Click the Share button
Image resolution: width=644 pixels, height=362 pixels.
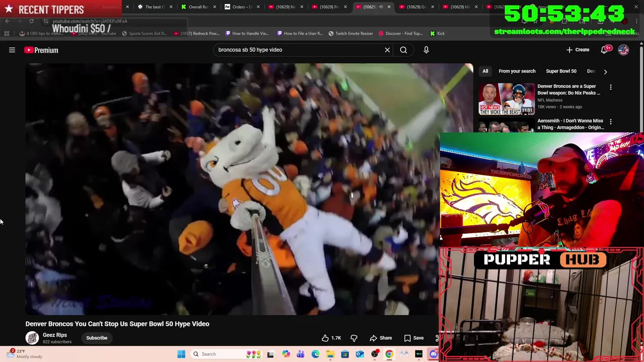tap(381, 338)
